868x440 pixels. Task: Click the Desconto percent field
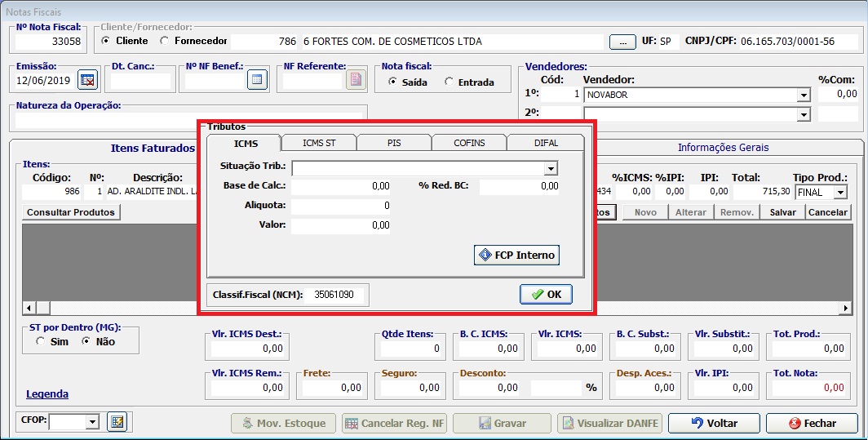click(x=558, y=388)
